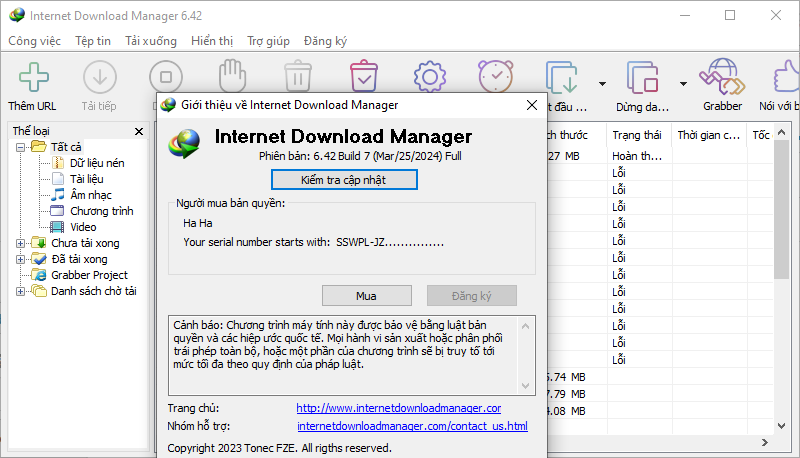Collapse the Tất cả tree node

(x=20, y=147)
